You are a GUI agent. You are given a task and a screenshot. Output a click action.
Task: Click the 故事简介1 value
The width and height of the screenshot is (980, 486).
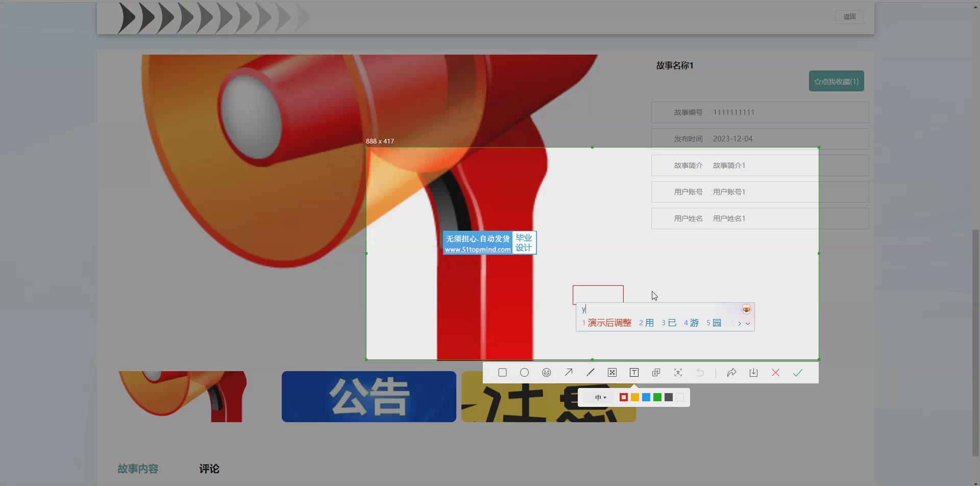coord(729,165)
